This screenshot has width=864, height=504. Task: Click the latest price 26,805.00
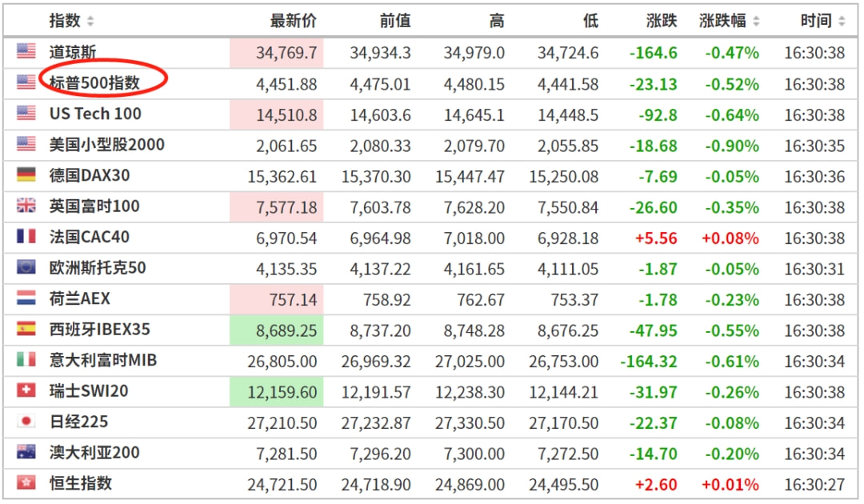282,362
